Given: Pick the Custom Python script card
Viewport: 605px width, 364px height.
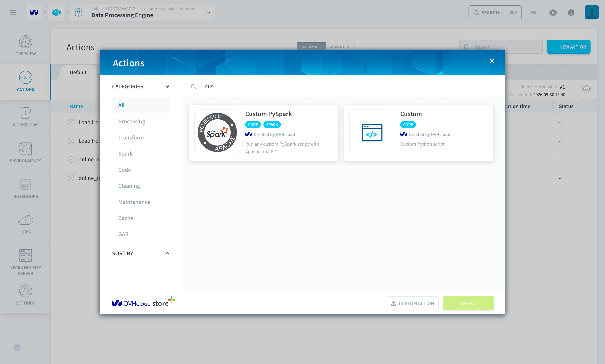Looking at the screenshot, I should click(418, 133).
